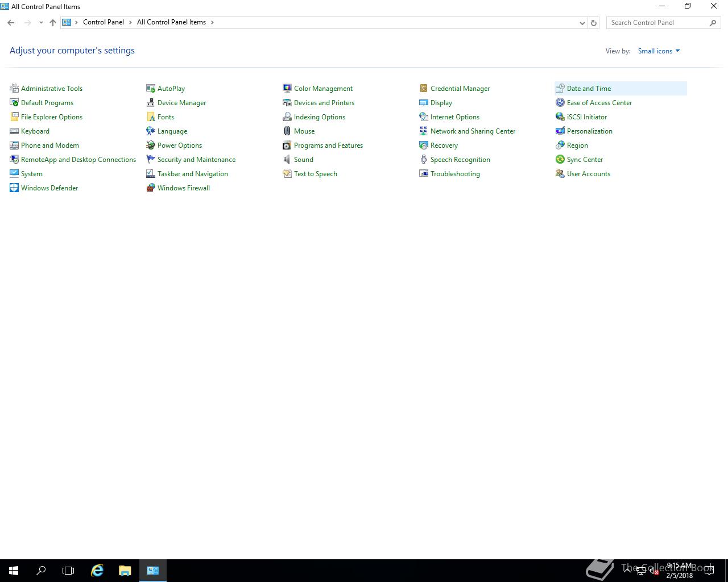Image resolution: width=728 pixels, height=582 pixels.
Task: Click the Keyboard icon
Action: (x=14, y=131)
